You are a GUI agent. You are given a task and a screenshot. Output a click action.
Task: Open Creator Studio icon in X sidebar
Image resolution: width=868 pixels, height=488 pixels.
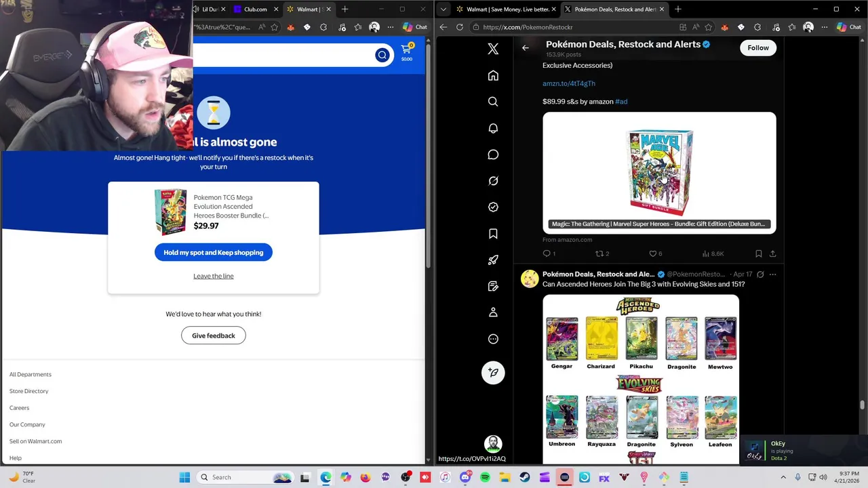coord(493,260)
